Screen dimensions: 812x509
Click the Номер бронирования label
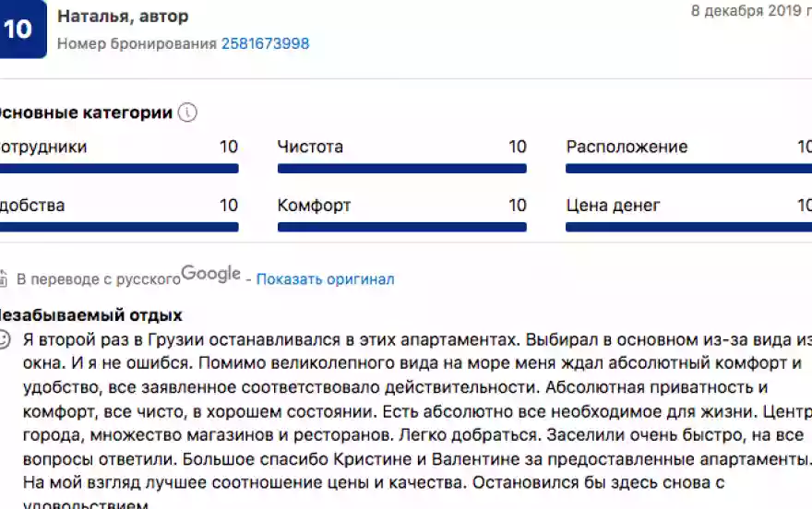tap(137, 43)
